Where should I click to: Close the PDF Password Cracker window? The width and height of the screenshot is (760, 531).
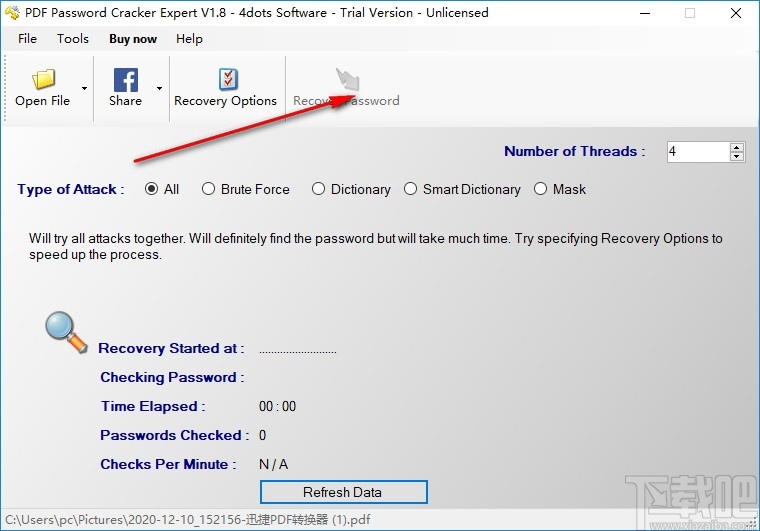(736, 13)
